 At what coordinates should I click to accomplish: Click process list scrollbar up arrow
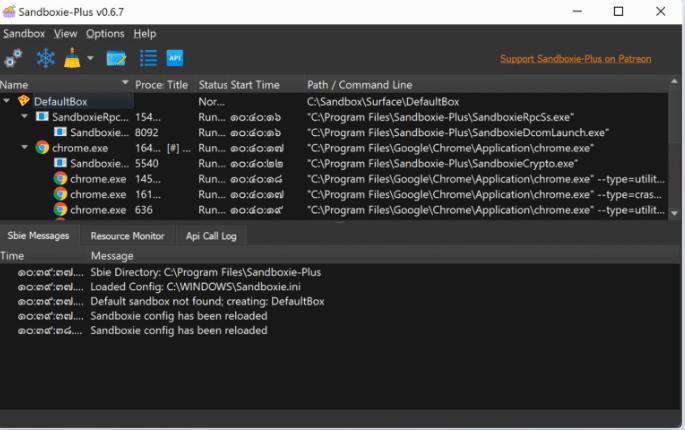674,81
